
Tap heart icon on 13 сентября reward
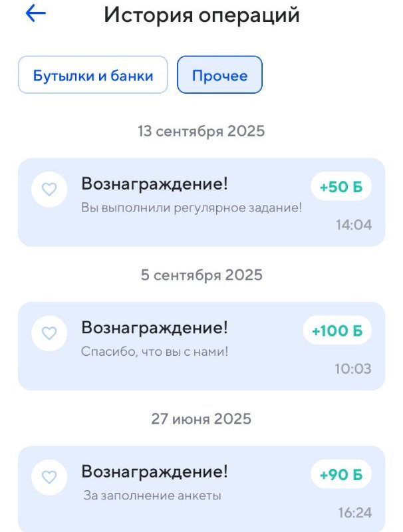point(49,190)
